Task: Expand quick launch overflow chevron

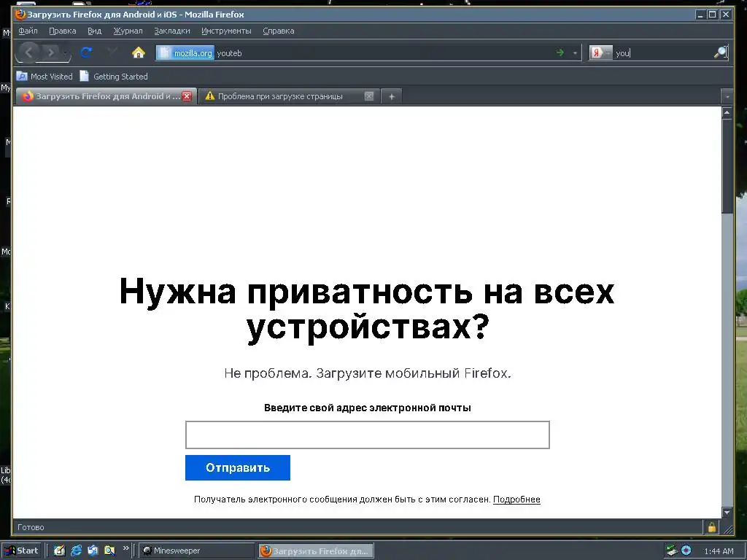Action: (125, 548)
